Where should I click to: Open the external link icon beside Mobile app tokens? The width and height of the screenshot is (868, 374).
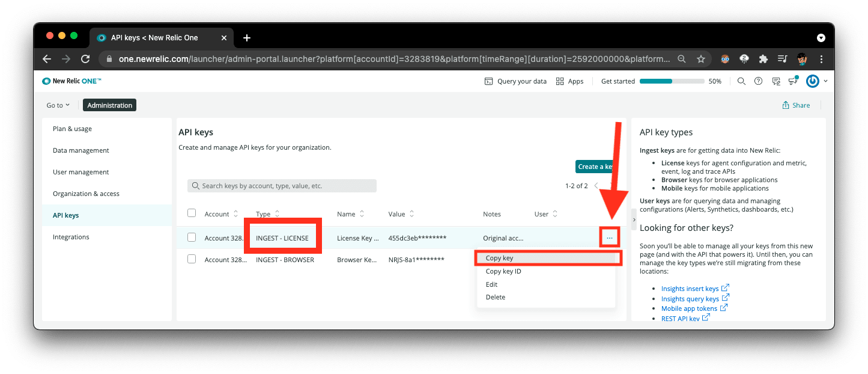point(723,308)
